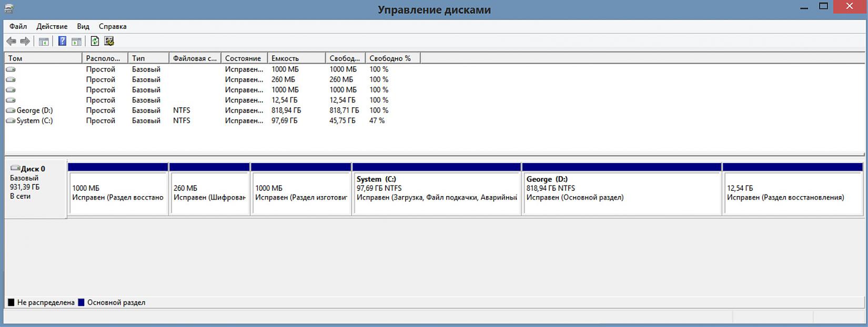Viewport: 868px width, 327px height.
Task: Click the Back arrow toolbar icon
Action: 11,41
